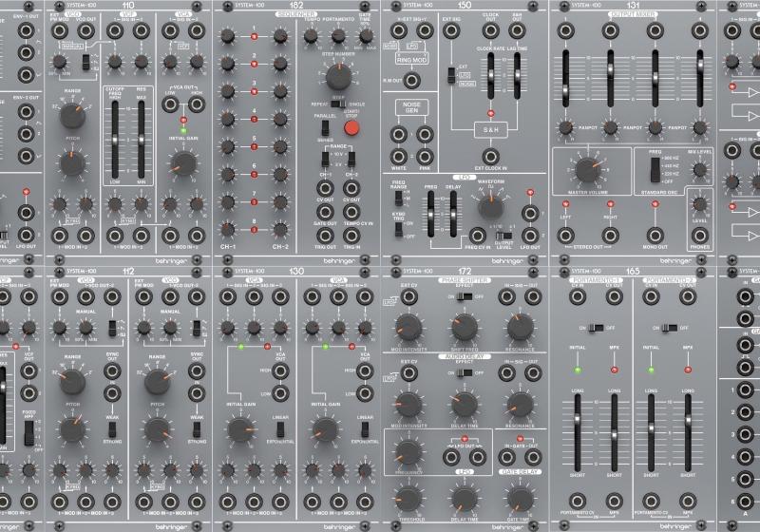
Task: Toggle the REPEAT/STEP/SINGLE switch on the sequencer
Action: [x=338, y=104]
